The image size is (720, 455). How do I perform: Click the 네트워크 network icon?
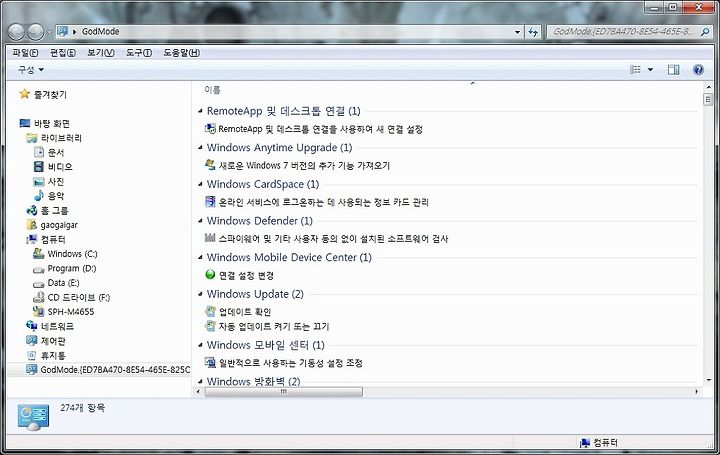pos(32,326)
